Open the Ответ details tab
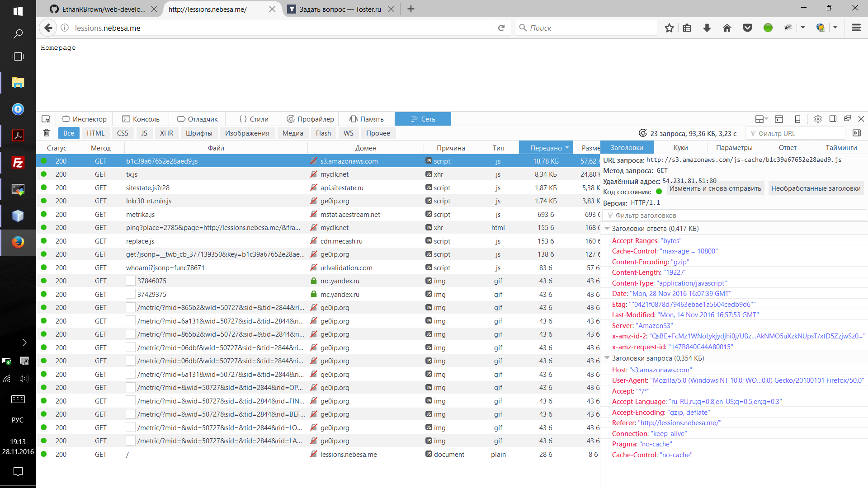This screenshot has width=868, height=488. [x=788, y=147]
